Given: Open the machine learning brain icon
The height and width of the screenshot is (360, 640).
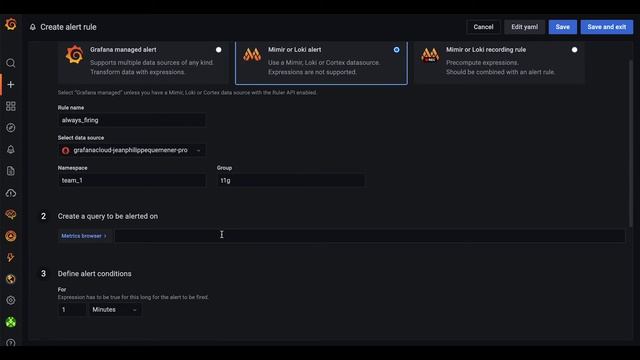Looking at the screenshot, I should 11,214.
